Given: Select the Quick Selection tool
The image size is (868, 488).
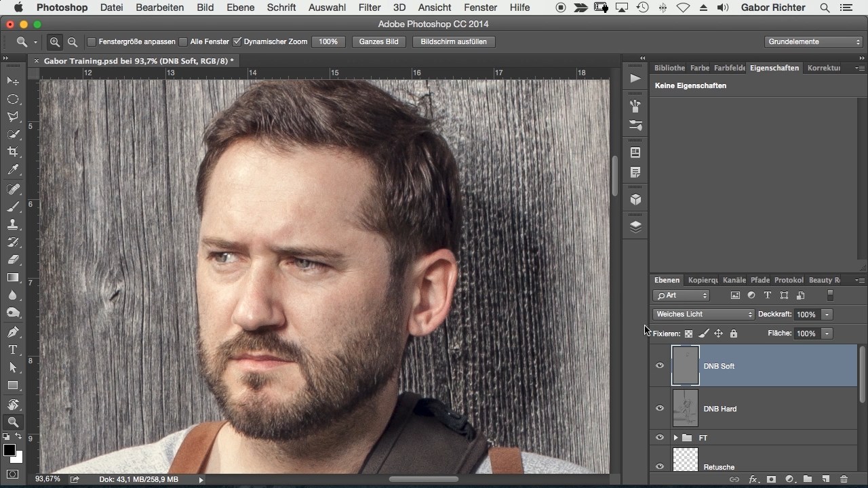Looking at the screenshot, I should click(13, 134).
